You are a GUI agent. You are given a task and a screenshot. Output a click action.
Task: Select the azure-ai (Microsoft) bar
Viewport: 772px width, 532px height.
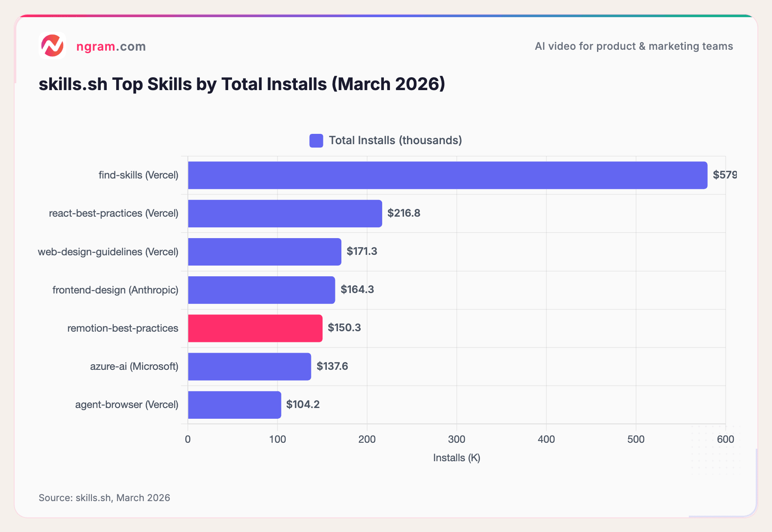click(249, 366)
